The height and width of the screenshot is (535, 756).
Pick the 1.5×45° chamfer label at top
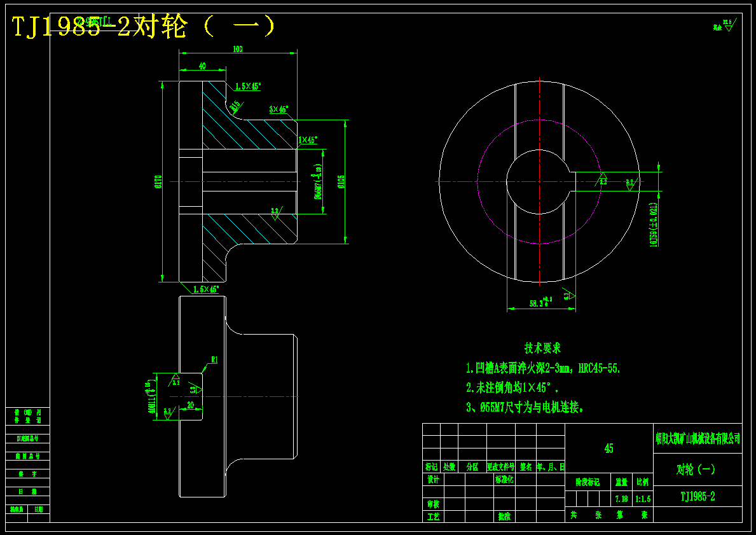(248, 87)
